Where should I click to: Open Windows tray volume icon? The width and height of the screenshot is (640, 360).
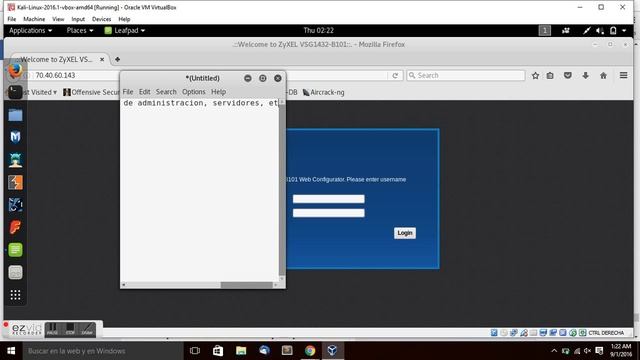tap(587, 351)
